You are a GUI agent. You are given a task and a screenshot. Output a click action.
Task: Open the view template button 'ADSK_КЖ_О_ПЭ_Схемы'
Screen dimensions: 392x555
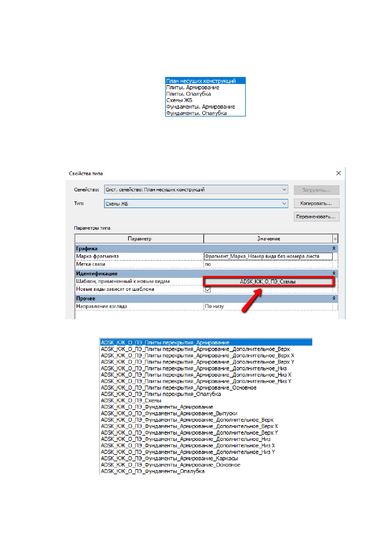tap(268, 282)
